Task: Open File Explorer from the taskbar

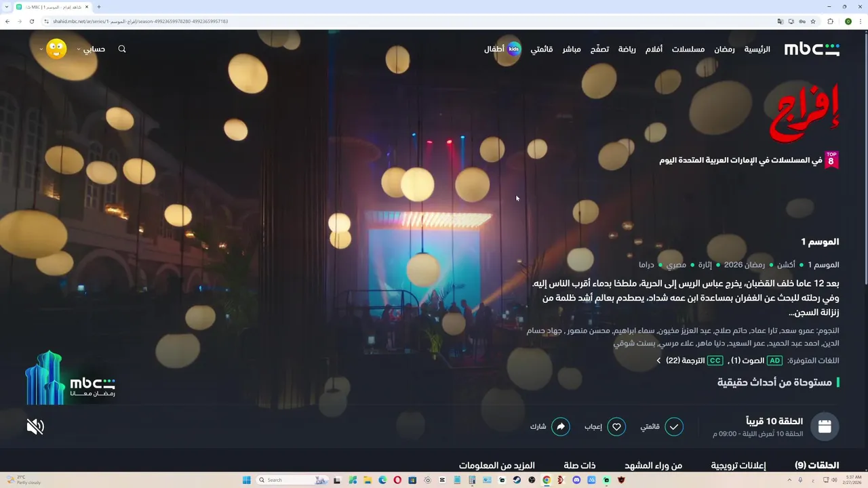Action: pyautogui.click(x=368, y=480)
